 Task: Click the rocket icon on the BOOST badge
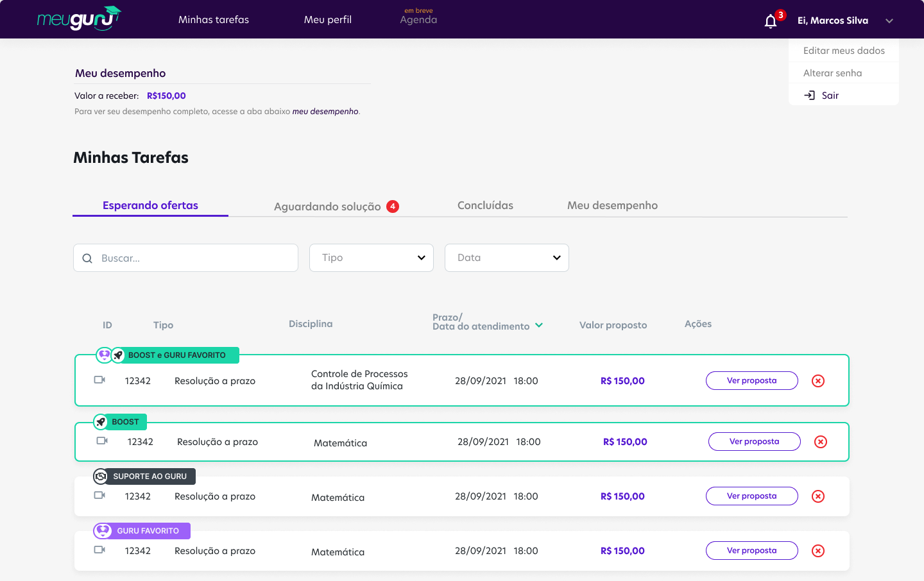click(101, 422)
